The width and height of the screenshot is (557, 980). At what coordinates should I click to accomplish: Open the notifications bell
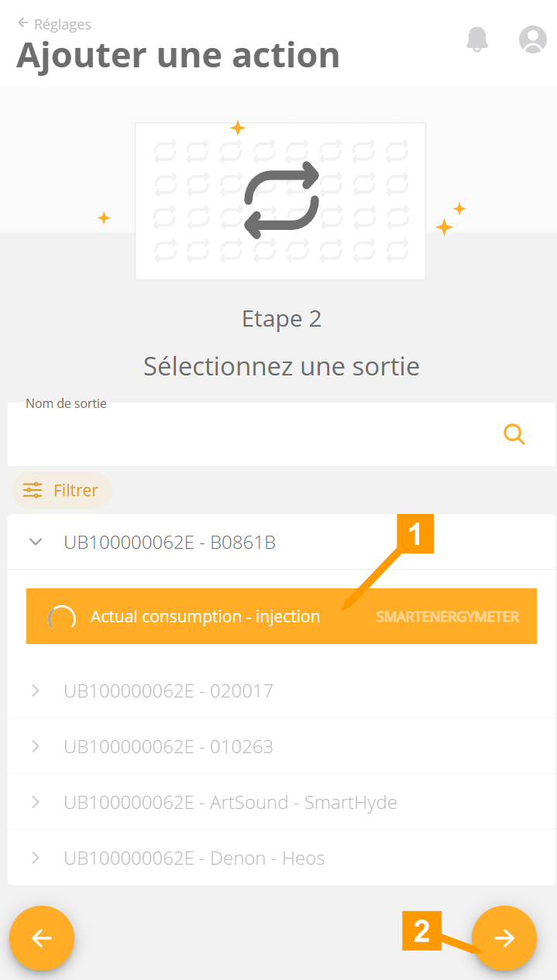[477, 39]
